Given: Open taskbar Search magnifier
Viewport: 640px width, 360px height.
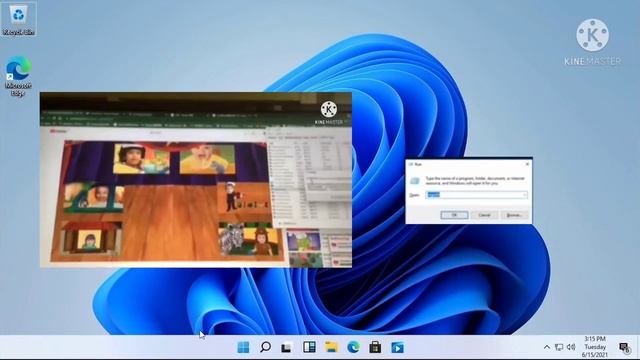Looking at the screenshot, I should [265, 347].
